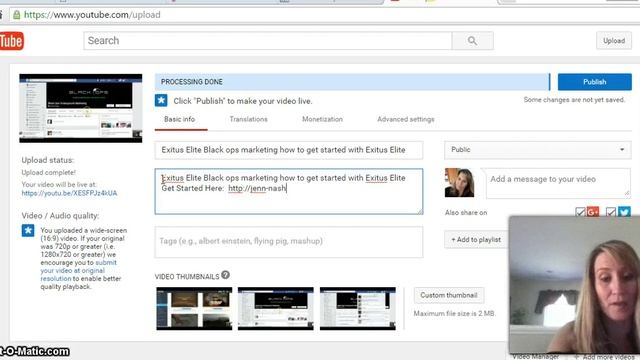Click the blue Publish button
The height and width of the screenshot is (360, 640).
595,82
